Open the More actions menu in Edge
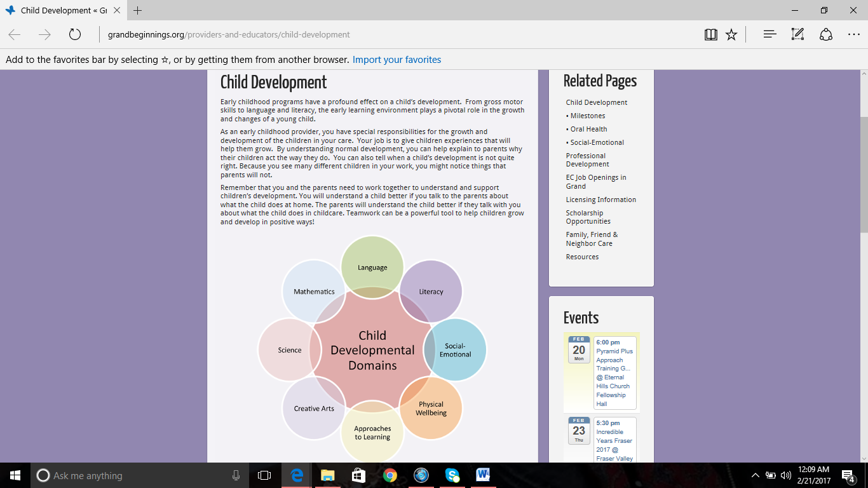Screen dimensions: 868x488 pos(854,34)
